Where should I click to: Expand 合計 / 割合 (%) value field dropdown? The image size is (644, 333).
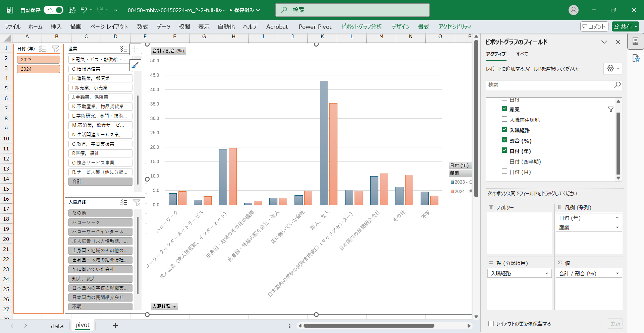click(x=617, y=273)
